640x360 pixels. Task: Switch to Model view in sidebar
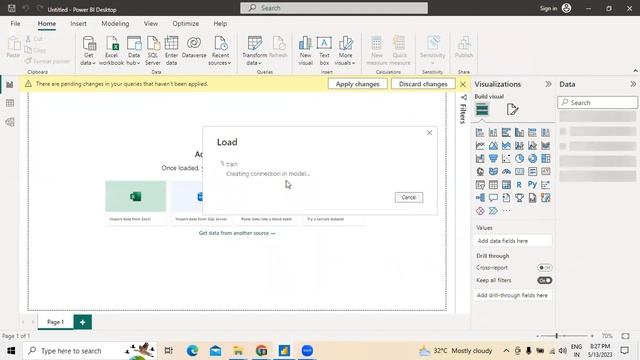pos(10,122)
